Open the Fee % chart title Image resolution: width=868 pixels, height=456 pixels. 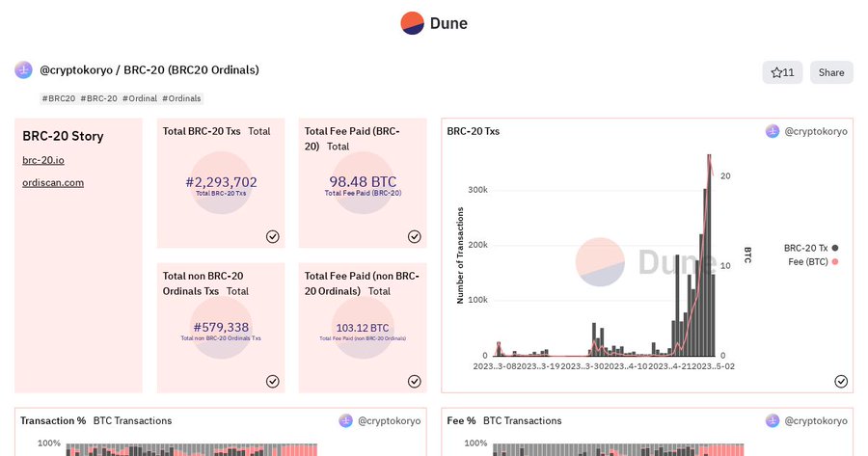461,420
